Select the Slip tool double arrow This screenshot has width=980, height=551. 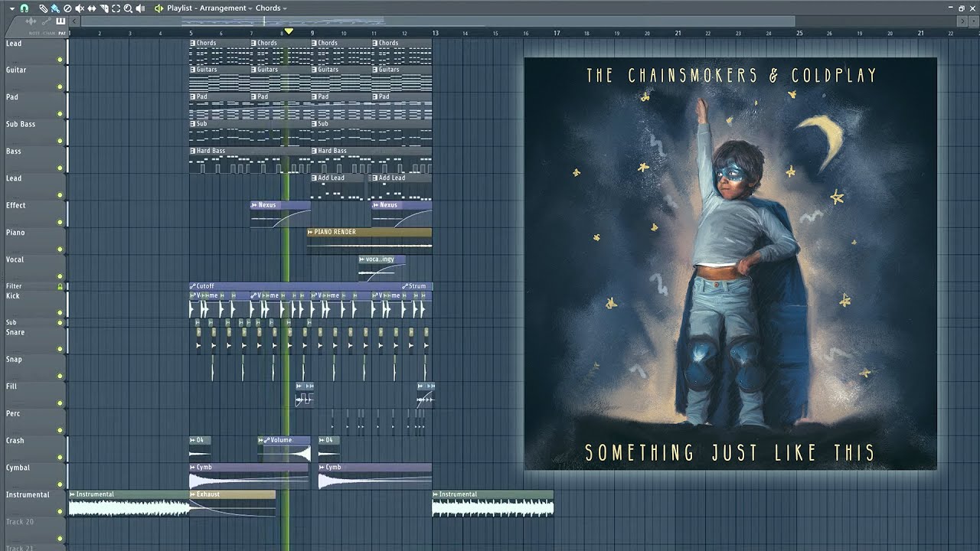92,8
